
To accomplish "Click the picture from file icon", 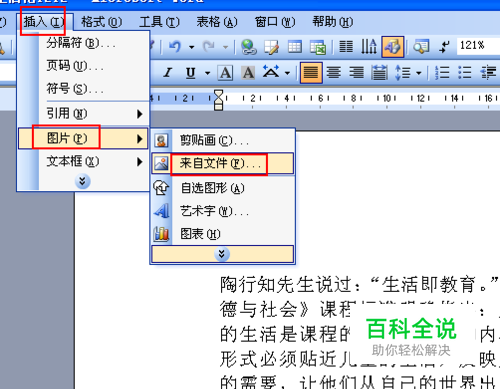I will pyautogui.click(x=162, y=164).
